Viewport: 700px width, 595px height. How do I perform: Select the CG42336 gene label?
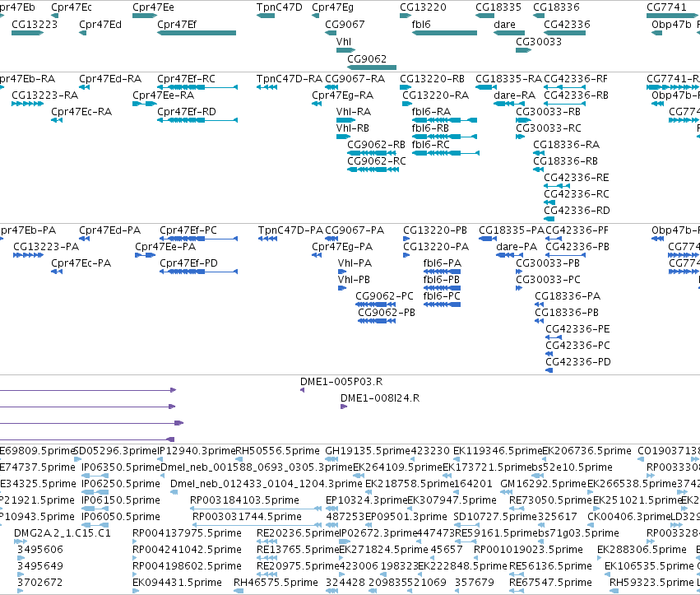pyautogui.click(x=567, y=25)
